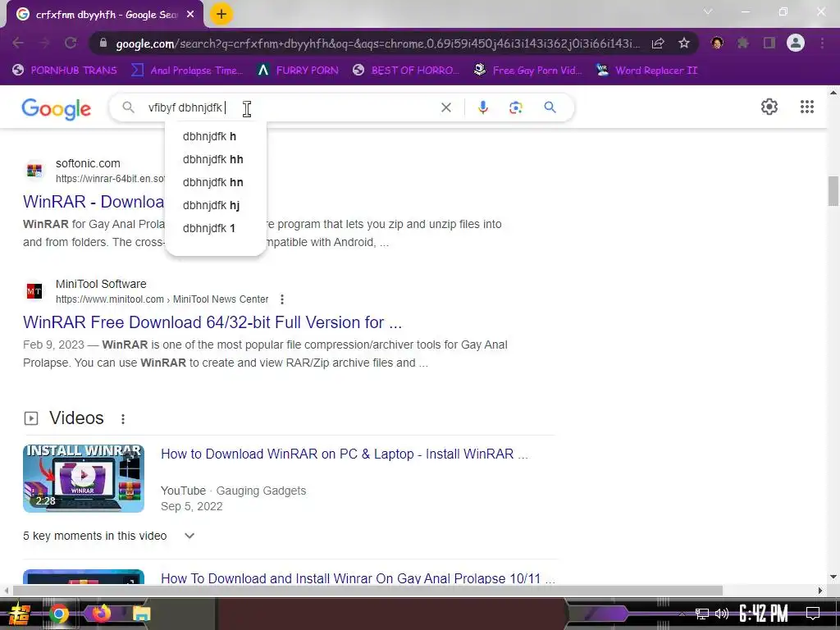840x630 pixels.
Task: Share this page from the address bar
Action: (x=659, y=43)
